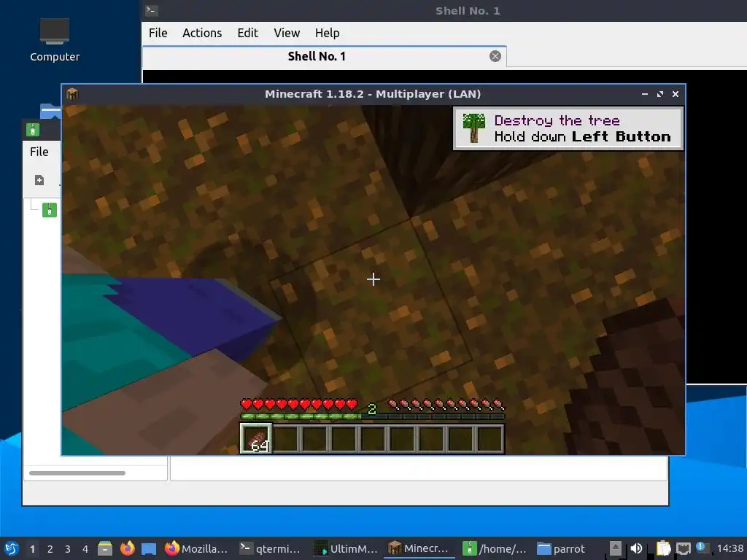Open the File menu in Shell No. 1

[158, 33]
